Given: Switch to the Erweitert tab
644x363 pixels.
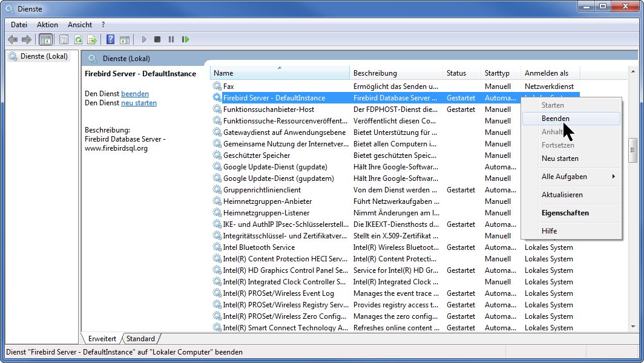Looking at the screenshot, I should tap(102, 338).
